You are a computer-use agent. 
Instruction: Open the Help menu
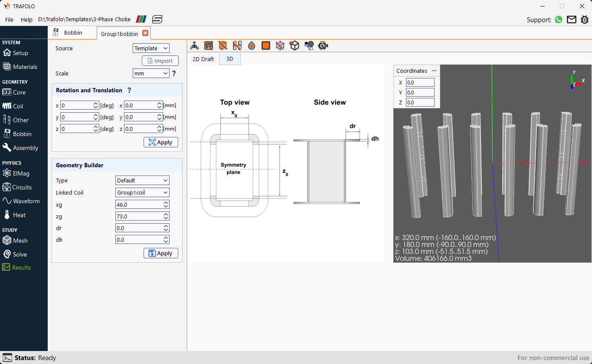(26, 19)
